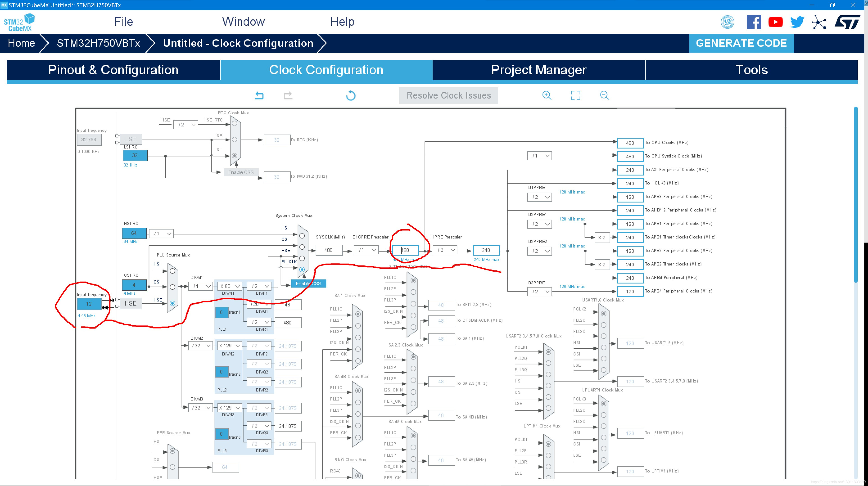This screenshot has height=486, width=868.
Task: Select LSI in RTC Clock Mux
Action: (x=235, y=156)
